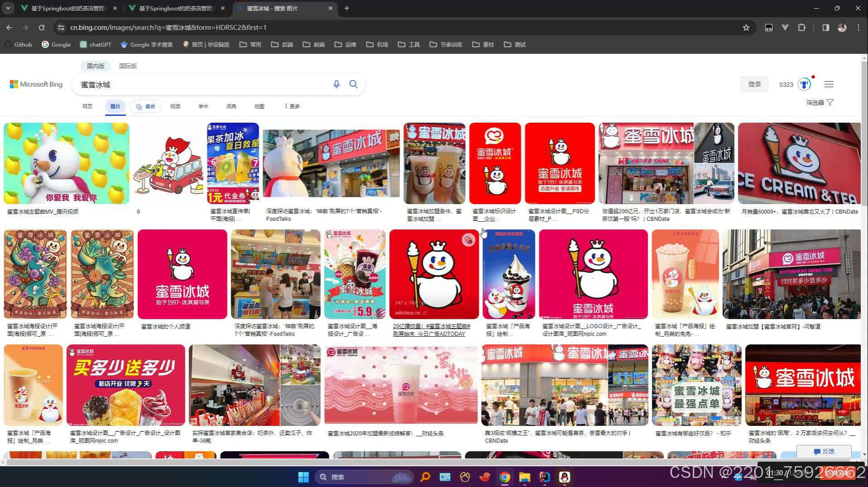Select the 地图 search tab
This screenshot has height=487, width=868.
(260, 106)
